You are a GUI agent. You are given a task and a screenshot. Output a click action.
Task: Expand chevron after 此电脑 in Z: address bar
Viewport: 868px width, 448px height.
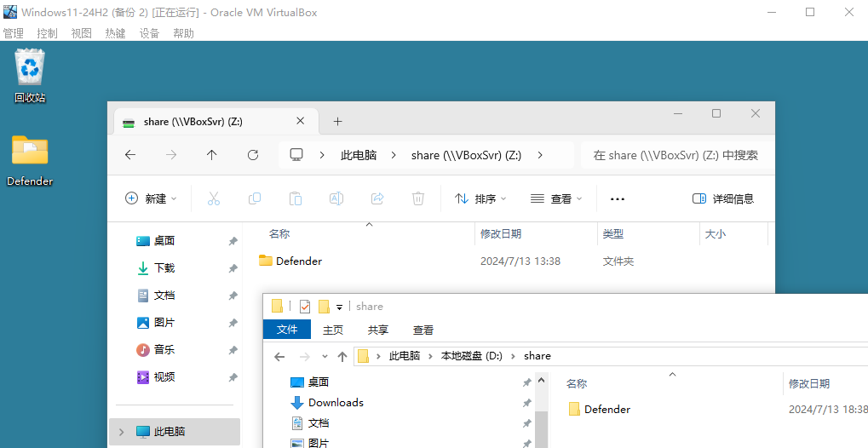coord(394,155)
